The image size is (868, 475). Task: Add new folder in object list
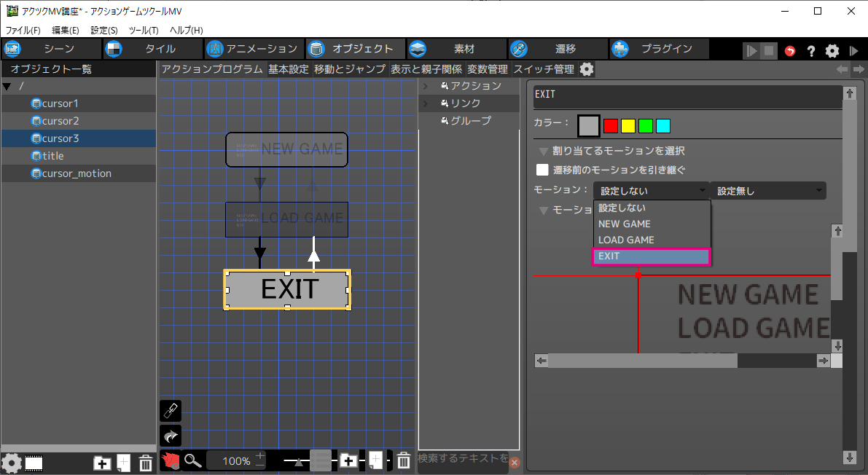click(102, 463)
